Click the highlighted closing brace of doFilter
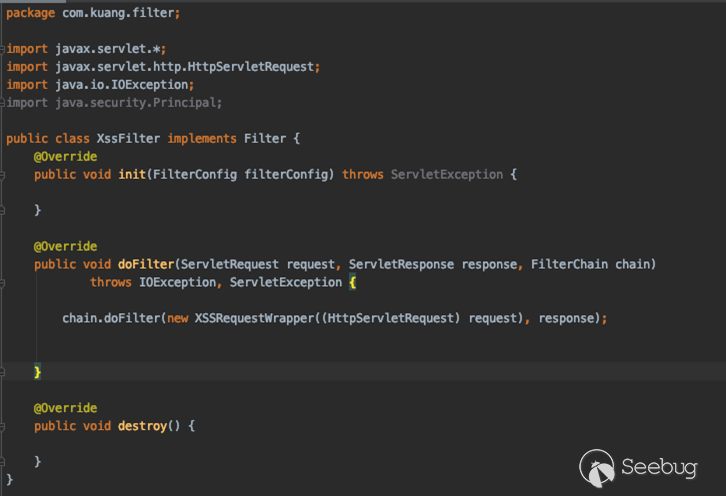Viewport: 726px width, 496px height. (x=38, y=372)
